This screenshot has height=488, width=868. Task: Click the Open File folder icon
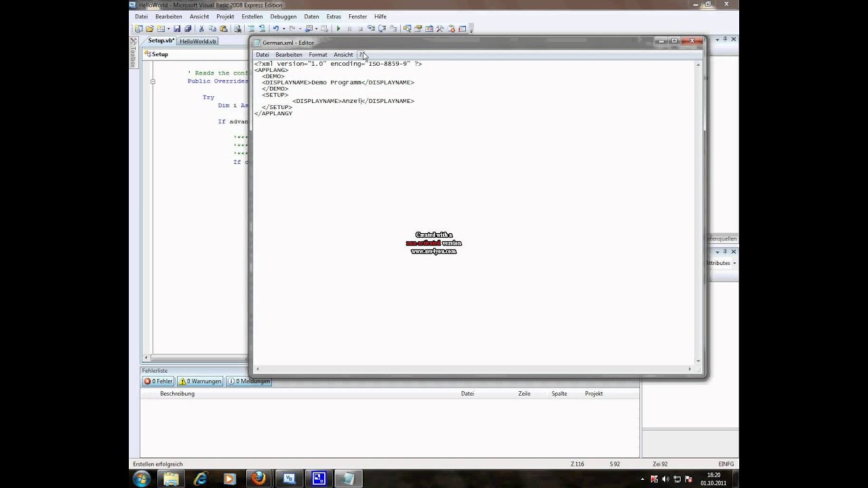coord(149,28)
